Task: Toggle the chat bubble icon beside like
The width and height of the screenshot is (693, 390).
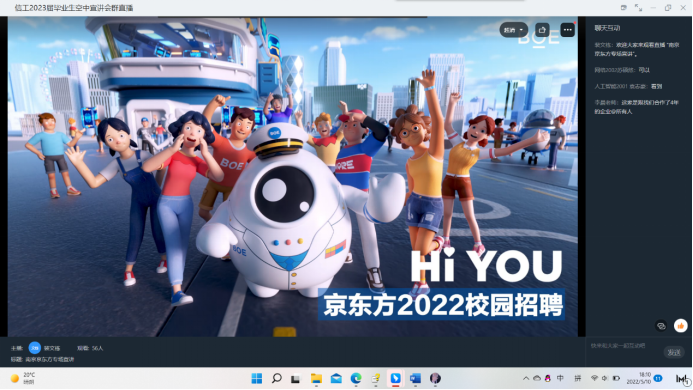Action: 661,326
